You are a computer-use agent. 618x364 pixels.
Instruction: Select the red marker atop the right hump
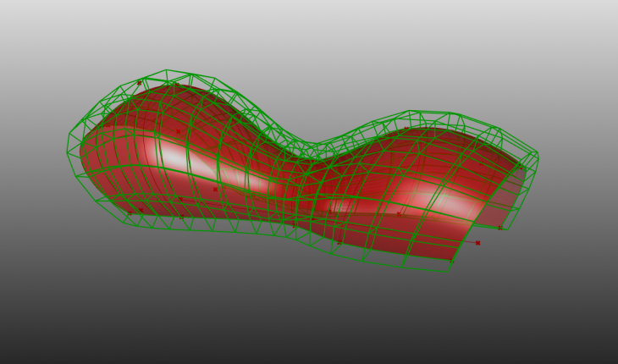(x=406, y=129)
